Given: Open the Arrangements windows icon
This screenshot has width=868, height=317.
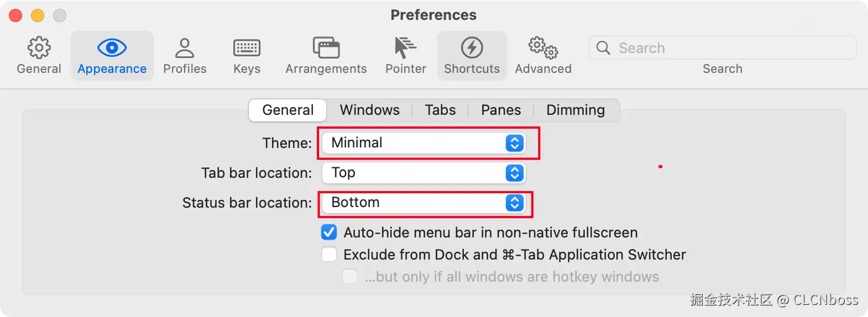Looking at the screenshot, I should (x=326, y=49).
